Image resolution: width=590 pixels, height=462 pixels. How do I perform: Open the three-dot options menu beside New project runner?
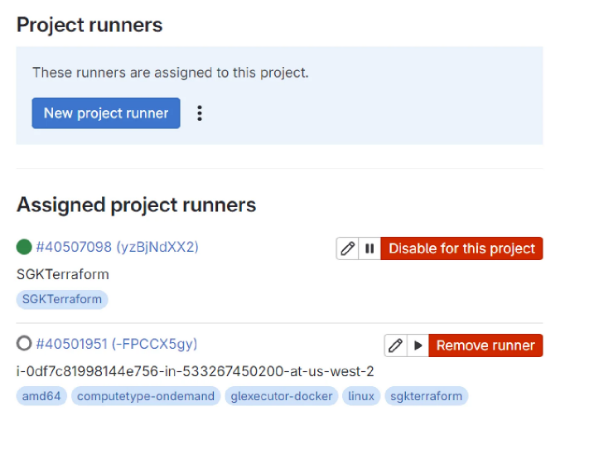point(200,113)
